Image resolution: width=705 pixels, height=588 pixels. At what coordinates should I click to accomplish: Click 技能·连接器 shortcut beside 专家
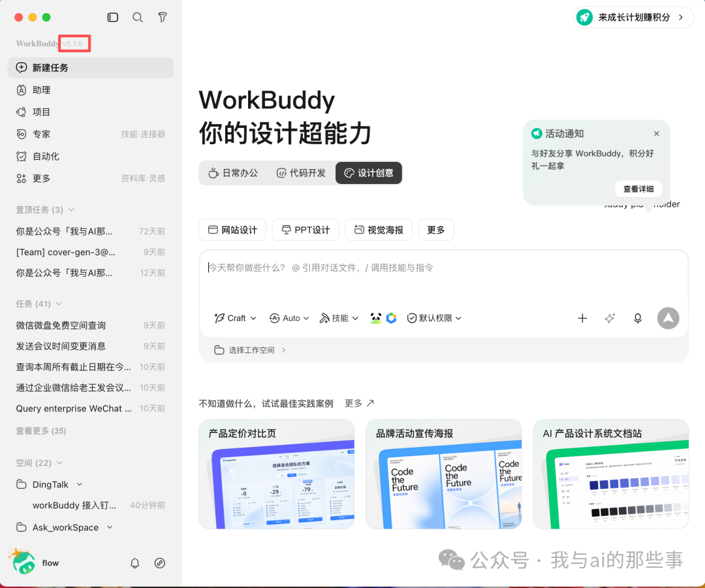[x=143, y=134]
